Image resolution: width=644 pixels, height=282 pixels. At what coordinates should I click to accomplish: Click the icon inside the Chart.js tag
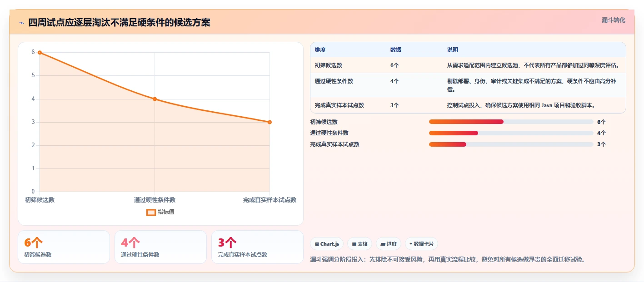tap(317, 244)
